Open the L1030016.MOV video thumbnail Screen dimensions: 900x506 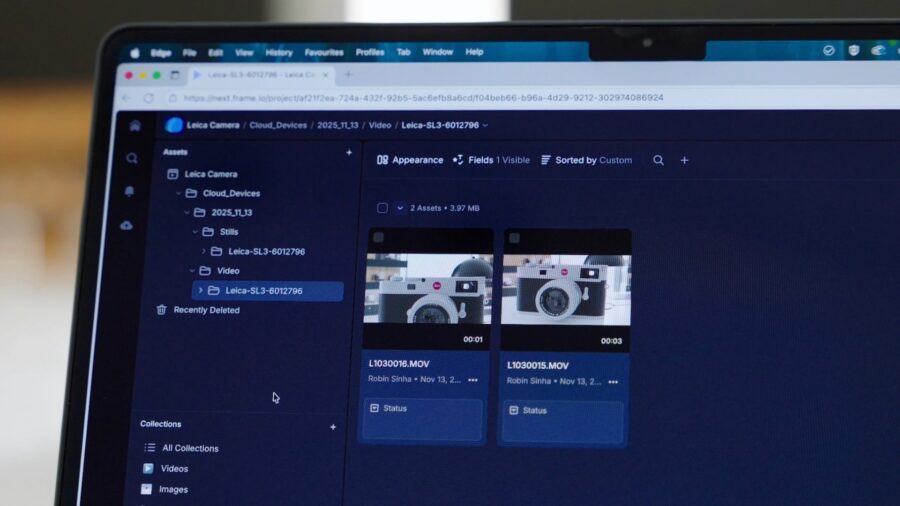[x=428, y=289]
